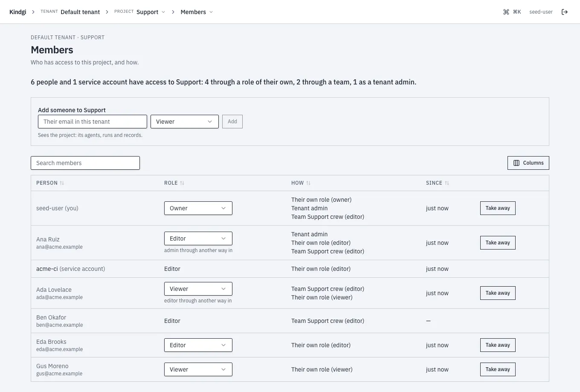
Task: Click acme-ci (service account) row name
Action: 70,269
